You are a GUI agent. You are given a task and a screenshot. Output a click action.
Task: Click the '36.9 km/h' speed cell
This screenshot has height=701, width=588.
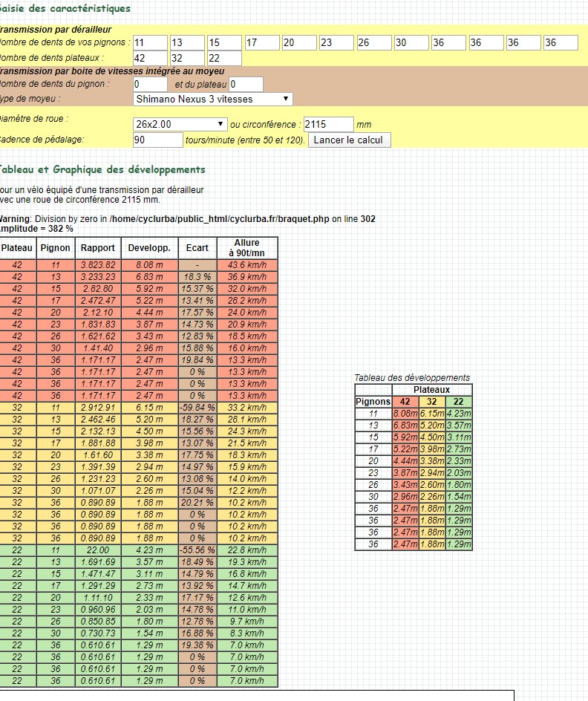point(247,277)
